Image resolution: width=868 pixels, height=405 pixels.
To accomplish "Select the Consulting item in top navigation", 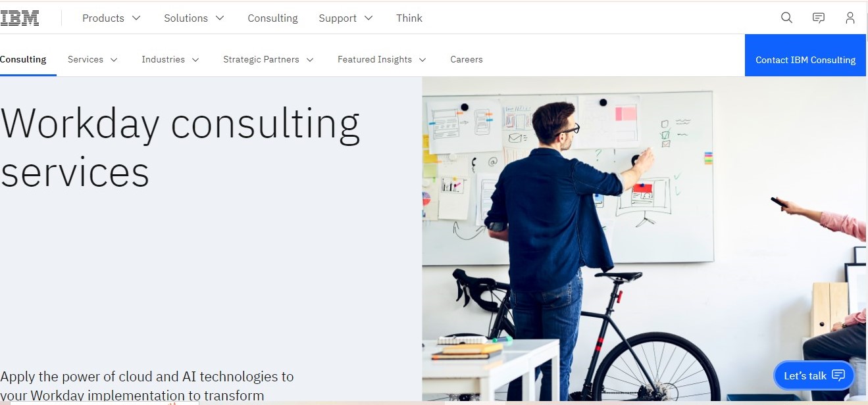I will 272,18.
